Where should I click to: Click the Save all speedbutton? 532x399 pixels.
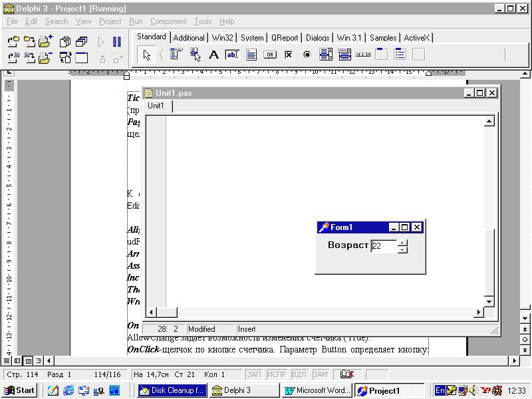[29, 42]
